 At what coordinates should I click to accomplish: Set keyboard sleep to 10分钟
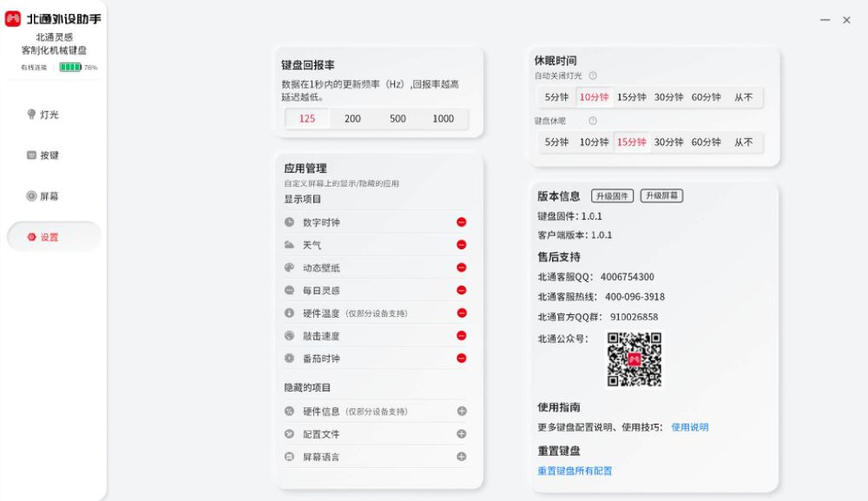[594, 142]
